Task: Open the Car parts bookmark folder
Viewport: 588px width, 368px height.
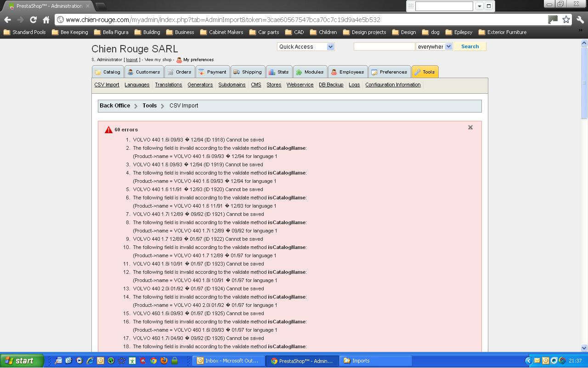Action: (x=264, y=33)
